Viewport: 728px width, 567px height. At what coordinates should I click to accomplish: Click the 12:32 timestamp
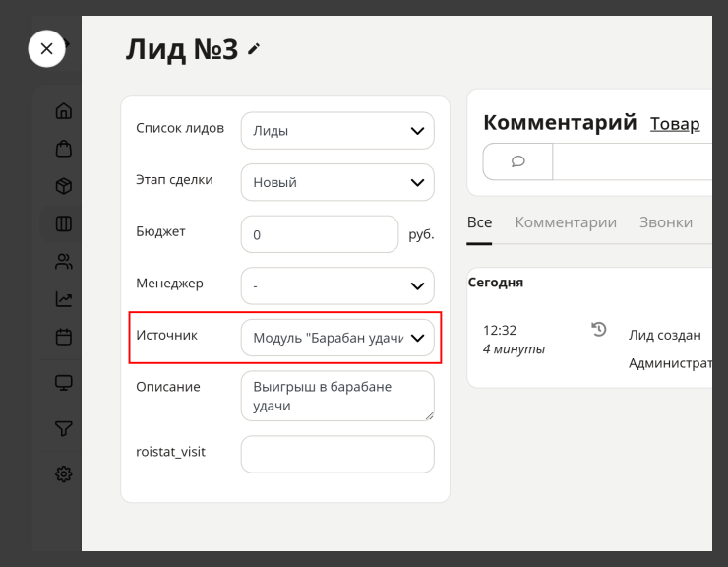click(500, 330)
